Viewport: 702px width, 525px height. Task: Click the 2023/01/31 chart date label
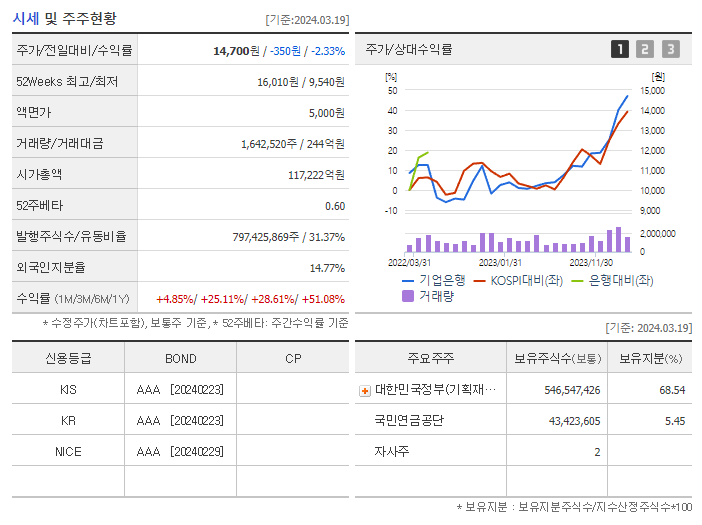coord(500,263)
